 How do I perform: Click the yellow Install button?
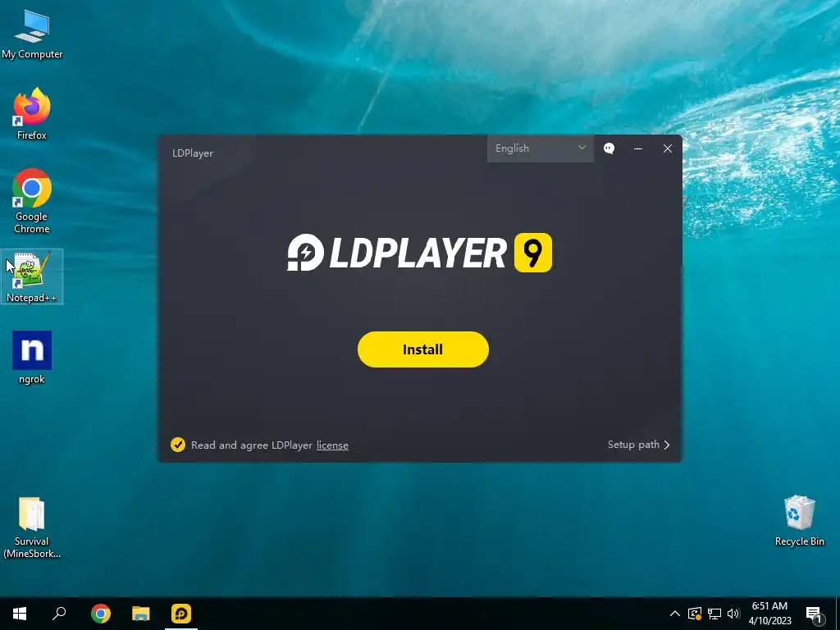click(422, 349)
